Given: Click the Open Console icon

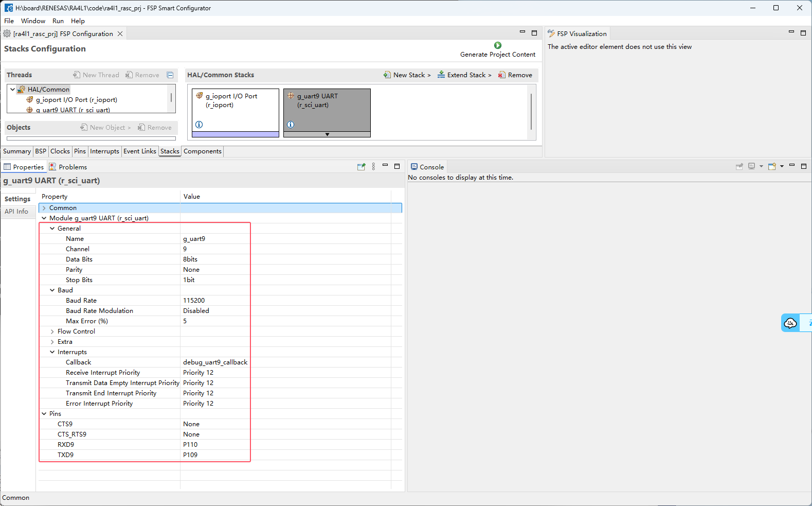Looking at the screenshot, I should pos(772,166).
